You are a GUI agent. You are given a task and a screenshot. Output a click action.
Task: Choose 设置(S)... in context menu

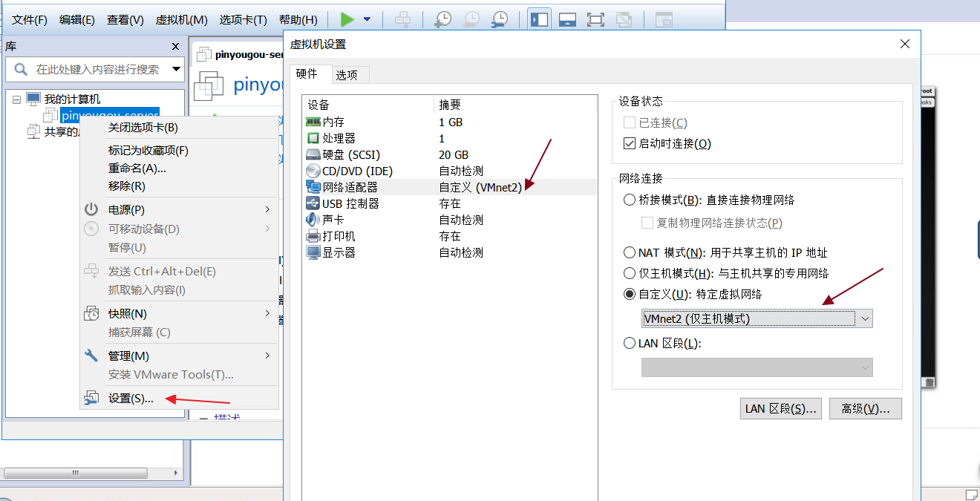tap(179, 399)
